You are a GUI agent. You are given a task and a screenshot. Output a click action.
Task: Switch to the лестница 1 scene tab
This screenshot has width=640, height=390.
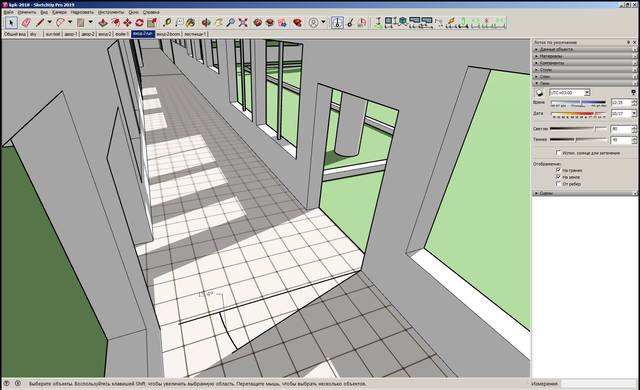point(195,34)
